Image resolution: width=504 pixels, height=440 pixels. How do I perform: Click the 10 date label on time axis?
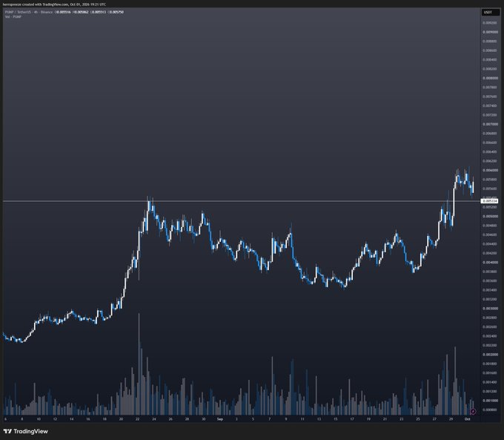39,419
